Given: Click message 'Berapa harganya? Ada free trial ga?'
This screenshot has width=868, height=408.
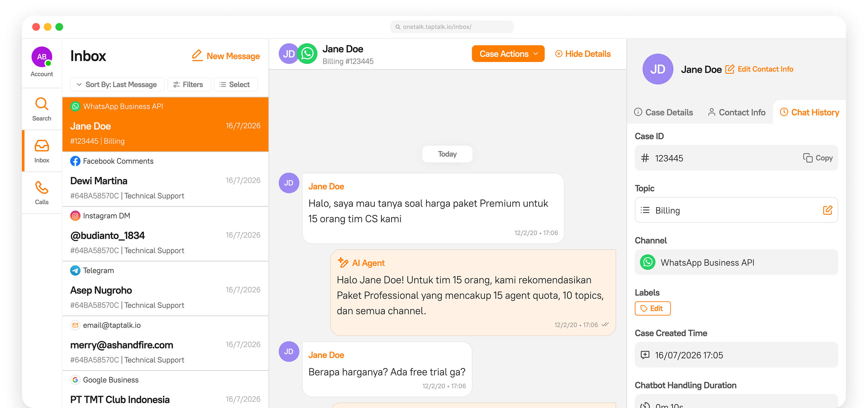Looking at the screenshot, I should pos(387,369).
